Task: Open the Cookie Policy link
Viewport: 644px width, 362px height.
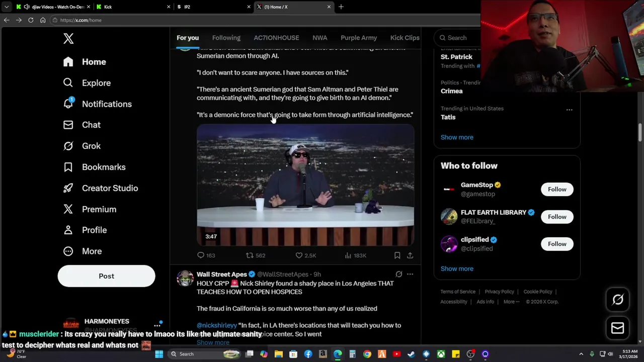Action: [537, 292]
